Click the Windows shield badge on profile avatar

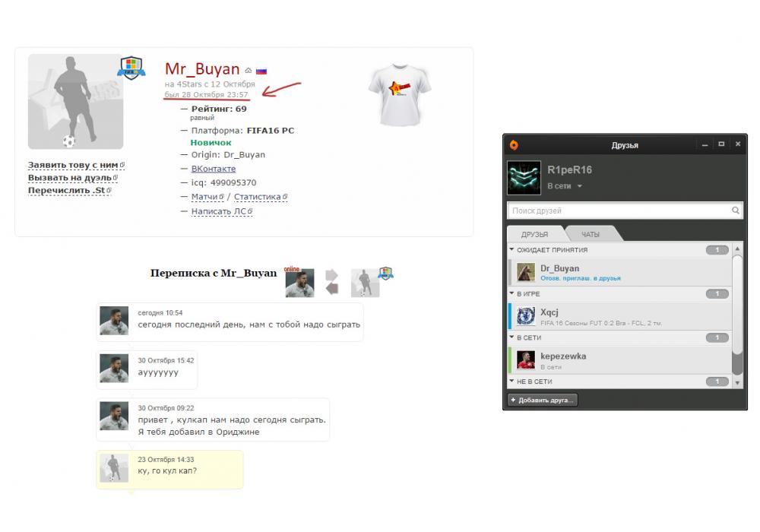pyautogui.click(x=131, y=68)
